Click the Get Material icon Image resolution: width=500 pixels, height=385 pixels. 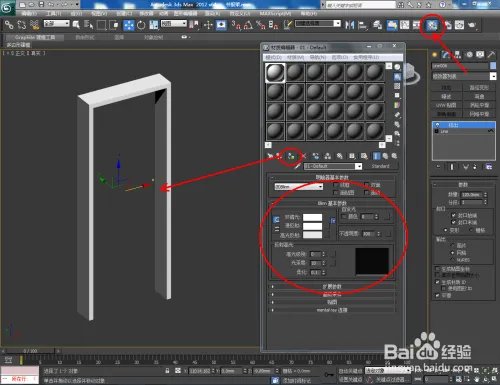pyautogui.click(x=270, y=156)
